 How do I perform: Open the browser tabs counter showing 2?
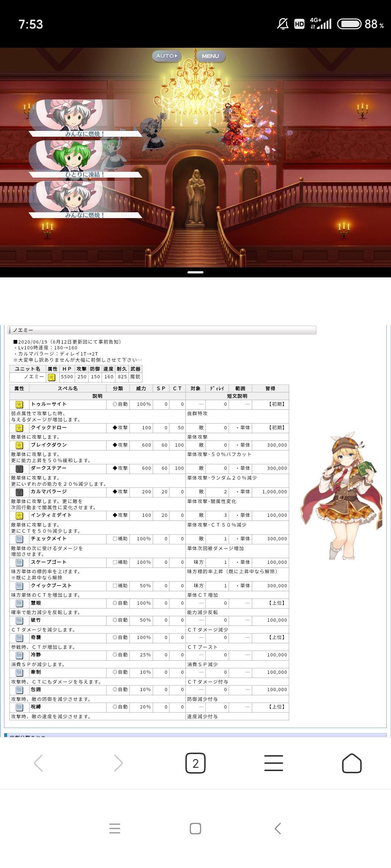(195, 763)
